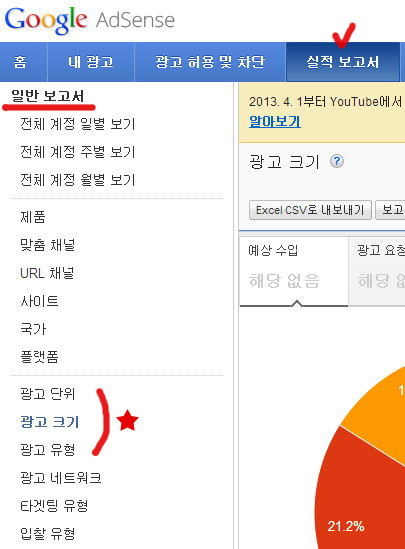Click the 2013. 4. 1부터 YouTube notice text

click(x=326, y=102)
